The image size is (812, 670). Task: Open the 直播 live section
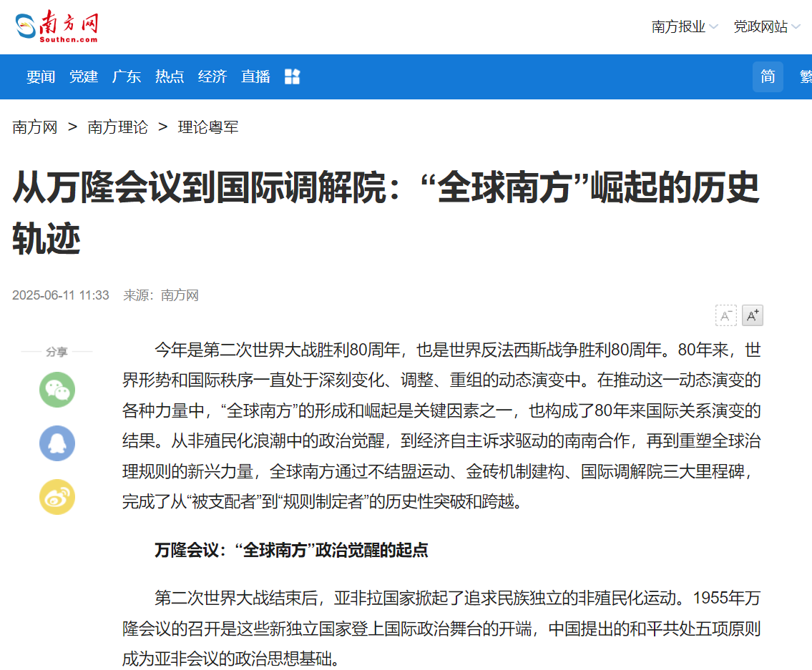click(x=255, y=77)
